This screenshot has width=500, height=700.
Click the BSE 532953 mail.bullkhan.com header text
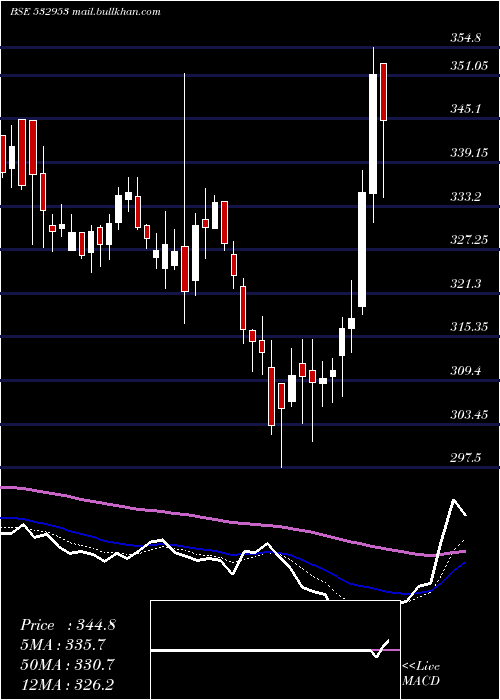[85, 12]
